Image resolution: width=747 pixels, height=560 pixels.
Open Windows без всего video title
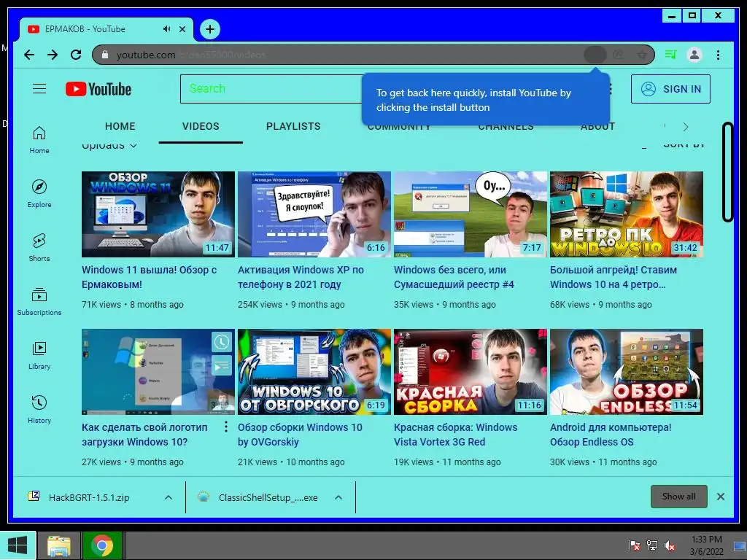click(x=454, y=277)
